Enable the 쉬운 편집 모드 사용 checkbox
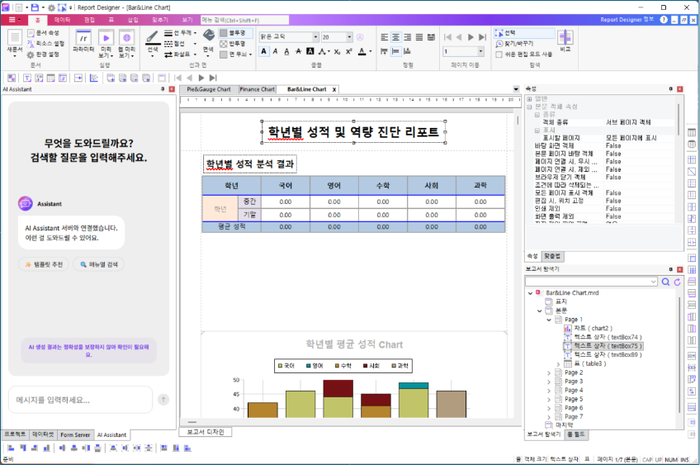The image size is (700, 465). (x=499, y=54)
